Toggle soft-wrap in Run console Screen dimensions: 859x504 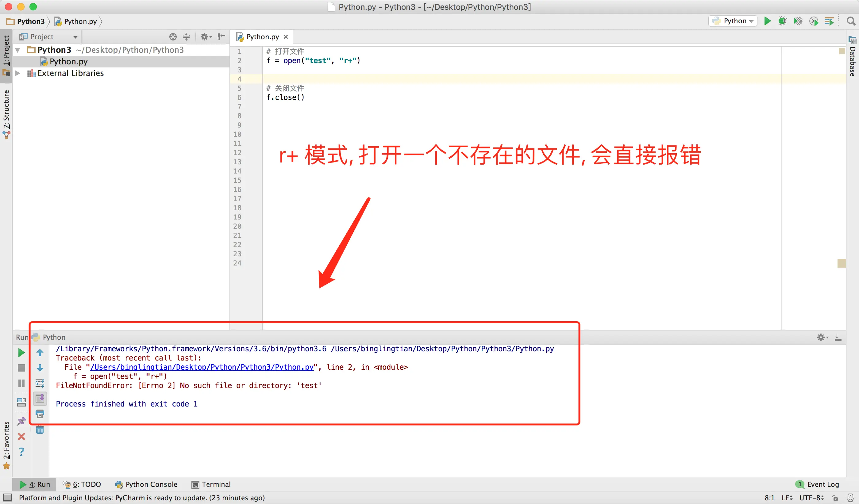(40, 383)
